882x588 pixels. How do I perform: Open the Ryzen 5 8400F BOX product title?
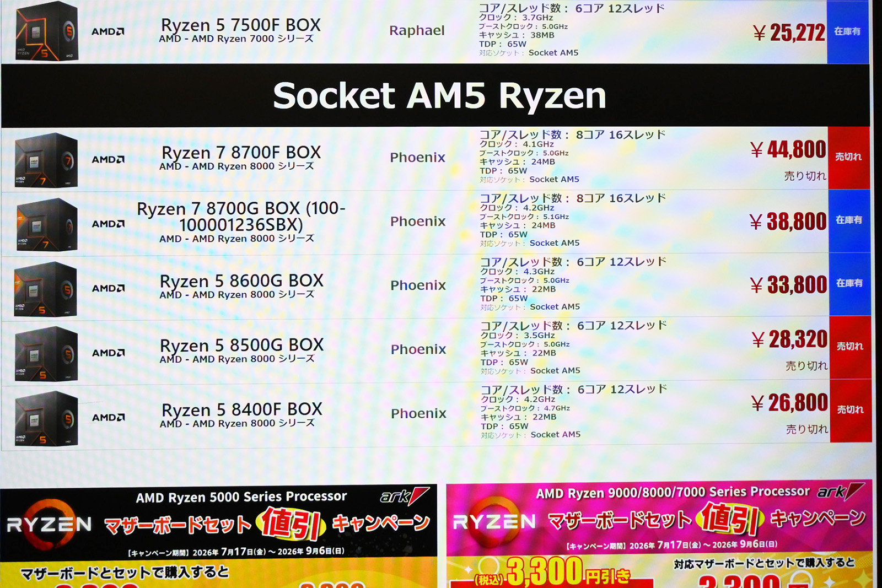tap(242, 409)
